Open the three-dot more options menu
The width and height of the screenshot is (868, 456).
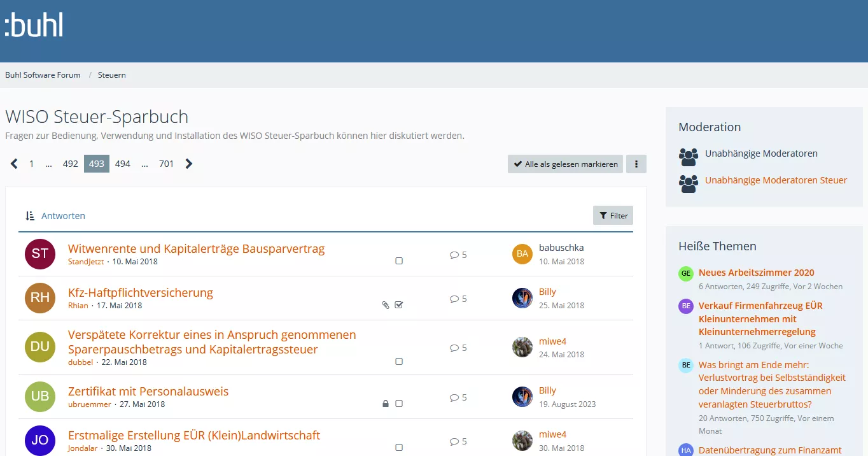pyautogui.click(x=636, y=164)
